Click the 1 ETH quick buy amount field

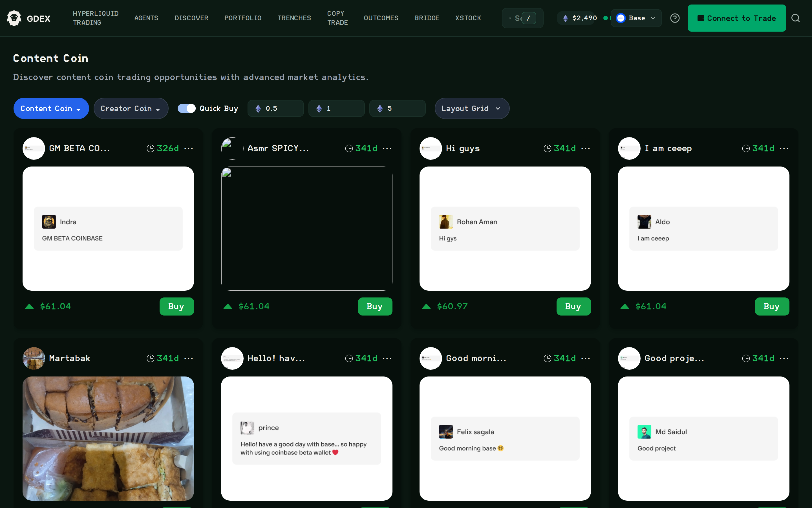pyautogui.click(x=337, y=108)
